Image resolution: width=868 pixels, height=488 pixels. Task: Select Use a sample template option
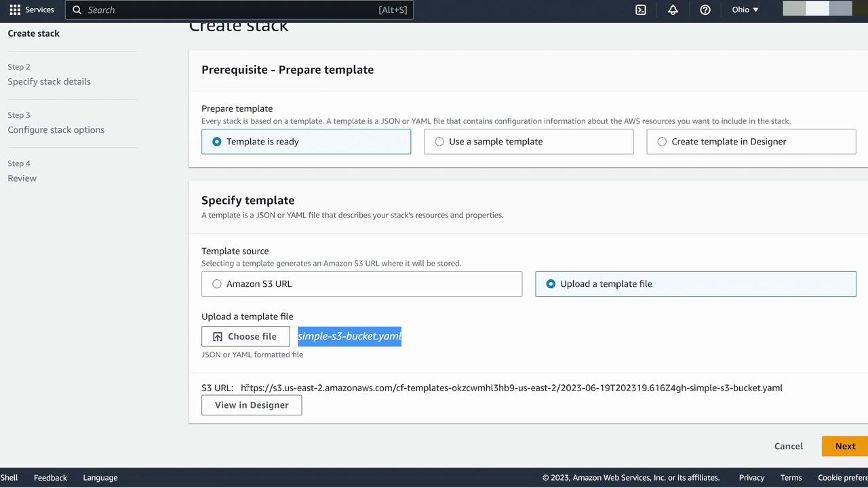[x=439, y=142]
